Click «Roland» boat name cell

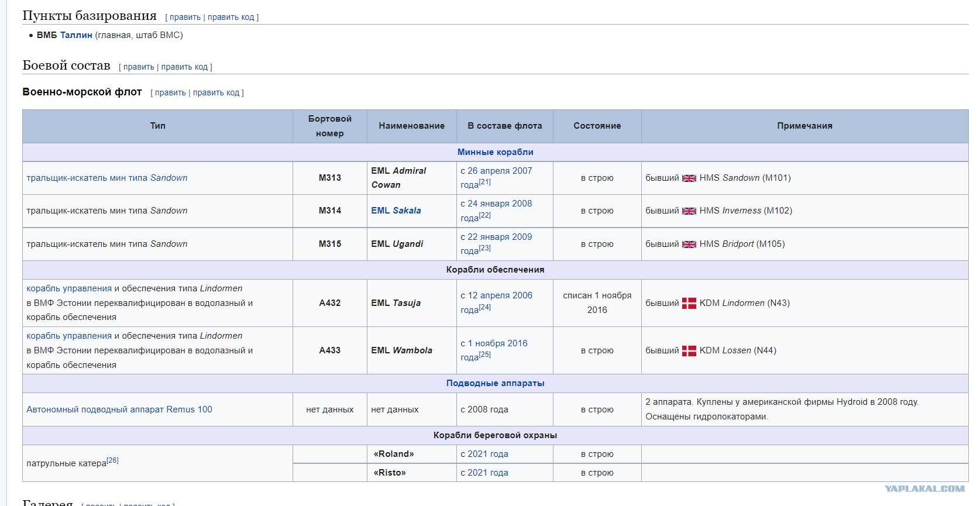click(x=412, y=454)
